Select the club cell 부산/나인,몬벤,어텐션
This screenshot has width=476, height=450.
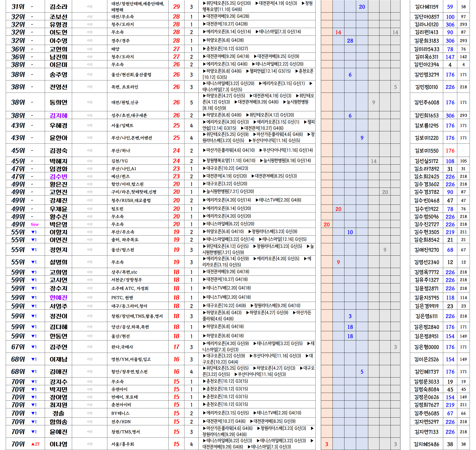132,138
